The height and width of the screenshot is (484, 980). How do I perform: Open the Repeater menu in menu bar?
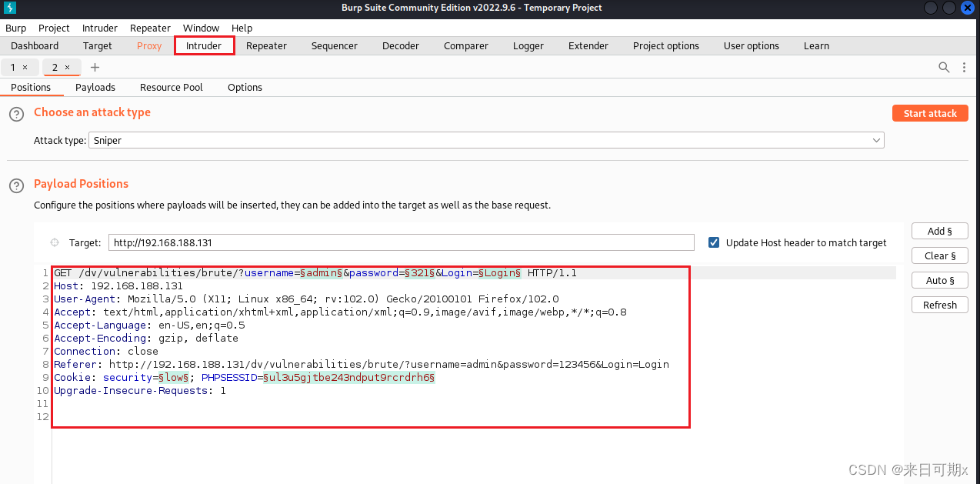point(150,28)
